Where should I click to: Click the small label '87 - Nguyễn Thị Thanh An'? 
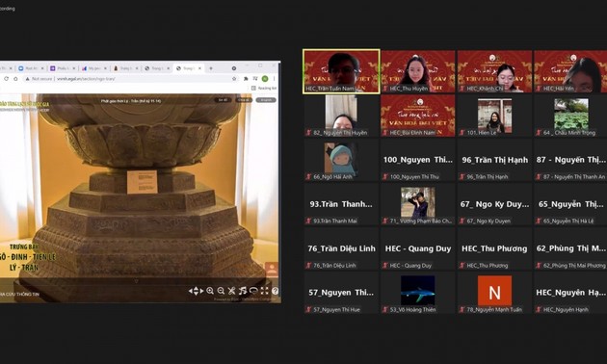click(573, 177)
